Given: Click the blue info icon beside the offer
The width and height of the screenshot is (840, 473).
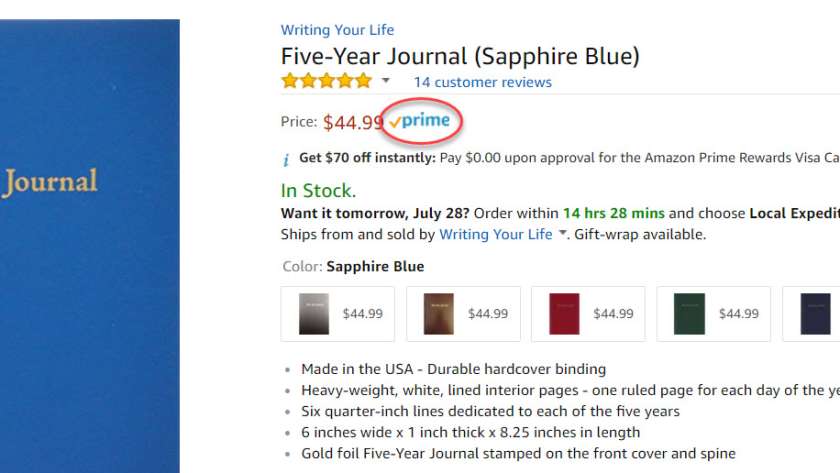Looking at the screenshot, I should point(286,159).
